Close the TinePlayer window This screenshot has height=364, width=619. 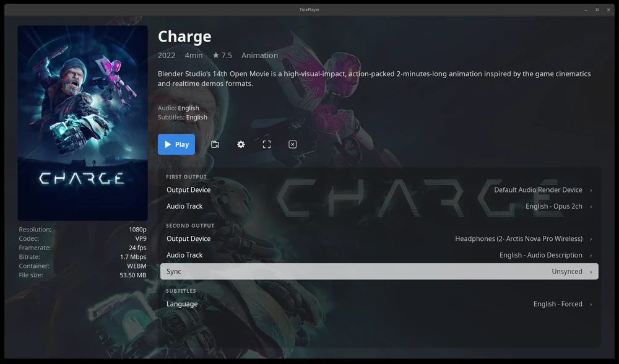coord(608,10)
